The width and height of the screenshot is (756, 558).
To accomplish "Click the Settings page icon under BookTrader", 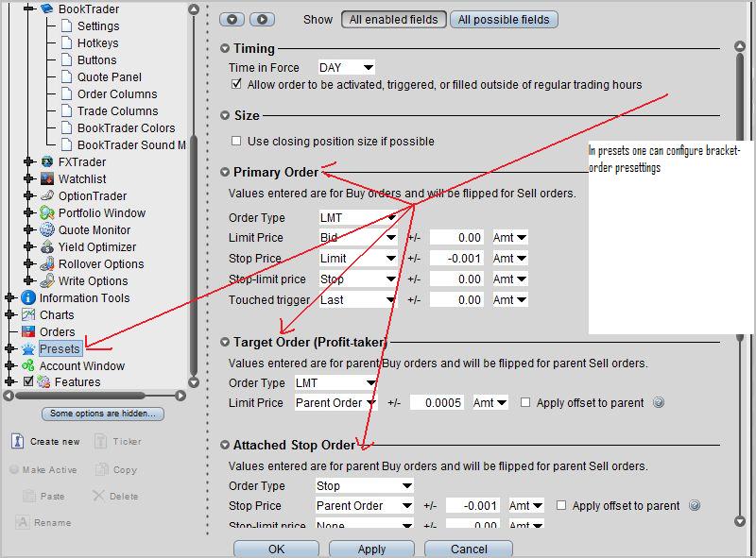I will [x=66, y=25].
